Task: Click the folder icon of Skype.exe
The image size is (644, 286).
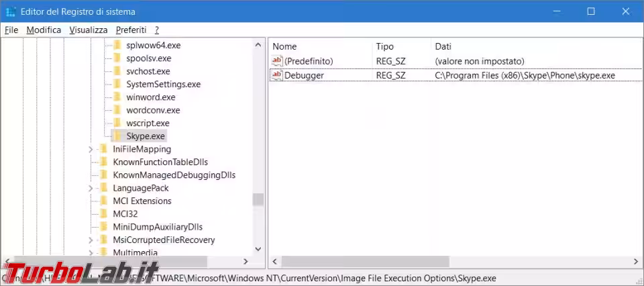Action: [x=117, y=136]
